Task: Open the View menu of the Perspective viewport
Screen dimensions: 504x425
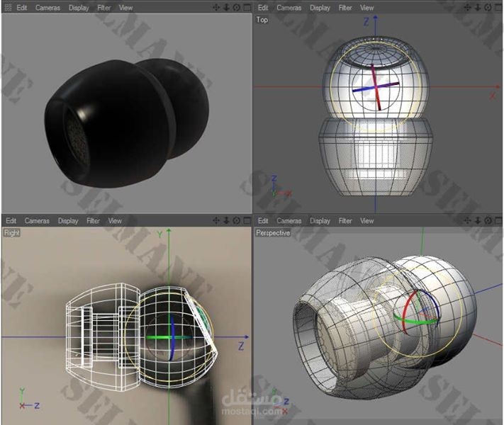Action: 366,221
